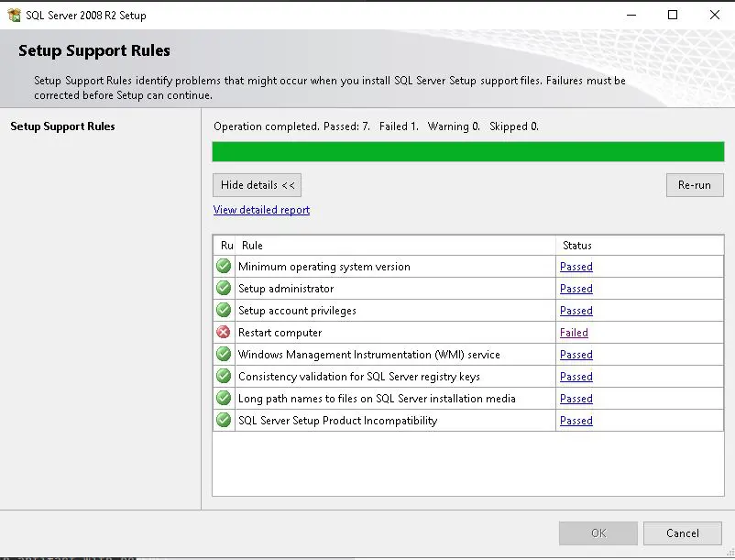The width and height of the screenshot is (735, 560).
Task: Open Passed status for Minimum operating system version
Action: (x=576, y=267)
